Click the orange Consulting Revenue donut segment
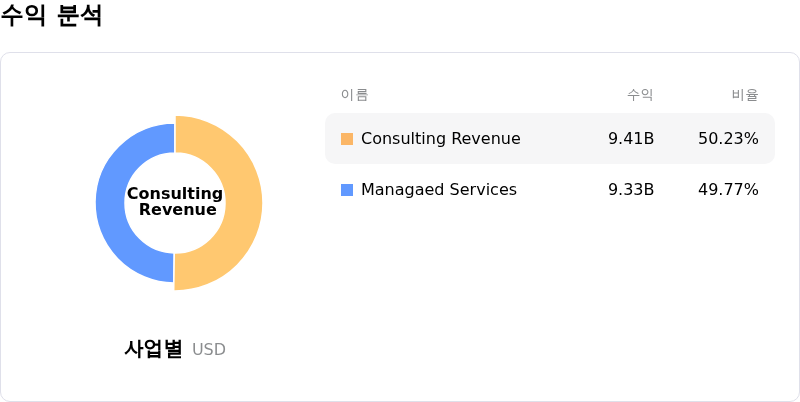This screenshot has width=800, height=402. (244, 203)
